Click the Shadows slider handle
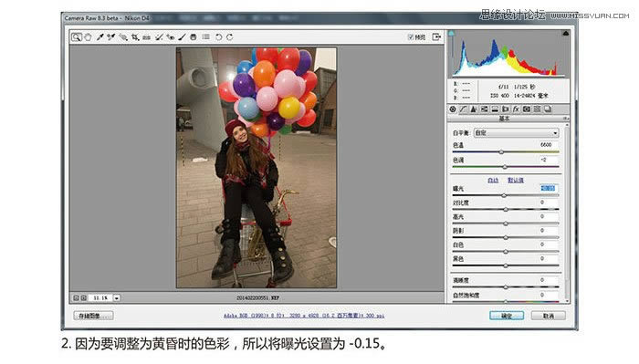 [506, 237]
